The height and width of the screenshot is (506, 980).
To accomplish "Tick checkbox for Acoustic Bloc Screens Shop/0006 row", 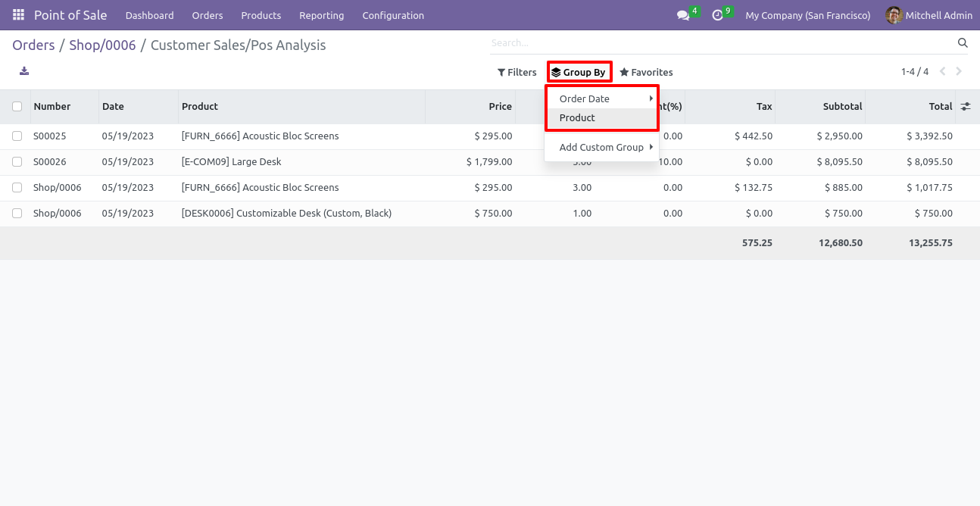I will click(x=17, y=188).
